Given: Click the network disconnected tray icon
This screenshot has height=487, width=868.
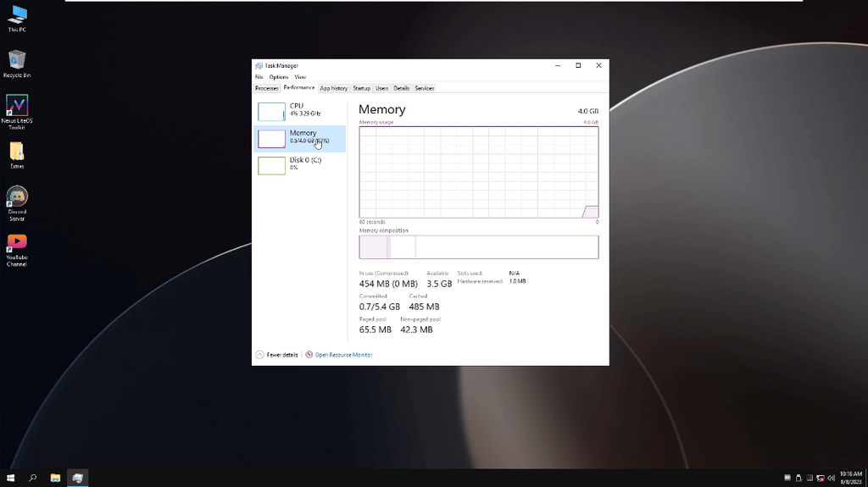Looking at the screenshot, I should 821,479.
